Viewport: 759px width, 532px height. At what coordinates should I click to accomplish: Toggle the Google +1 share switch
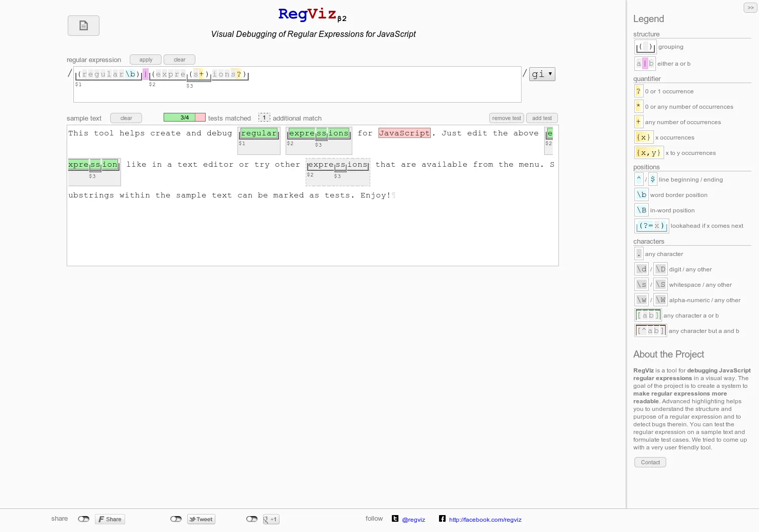[252, 519]
